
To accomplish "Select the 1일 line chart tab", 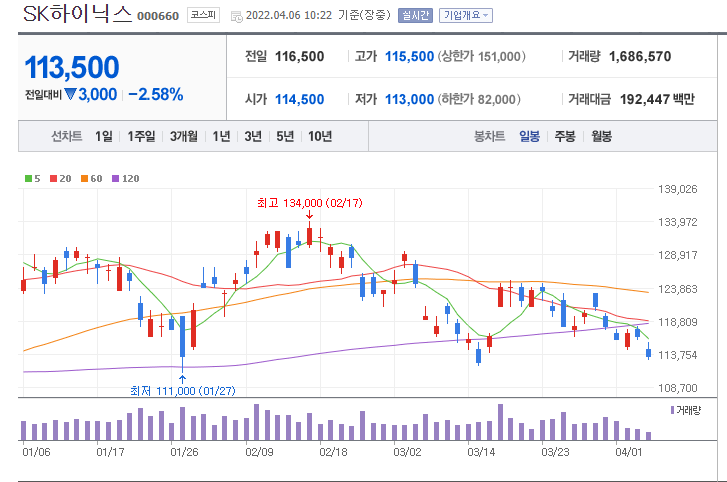I will click(104, 136).
